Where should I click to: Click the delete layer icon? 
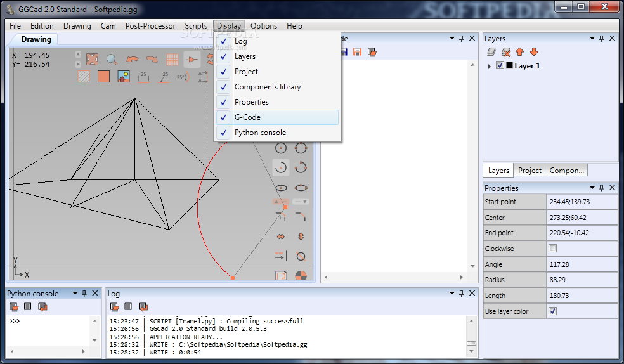(506, 52)
